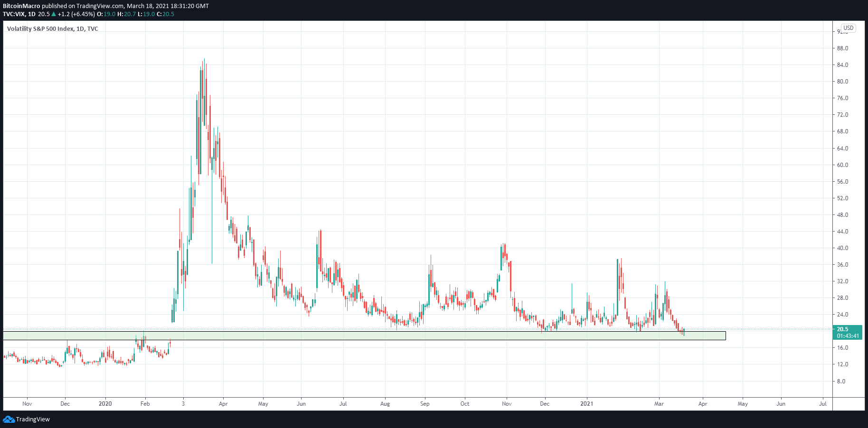The height and width of the screenshot is (428, 868).
Task: Click the Aug time axis label
Action: (x=385, y=404)
